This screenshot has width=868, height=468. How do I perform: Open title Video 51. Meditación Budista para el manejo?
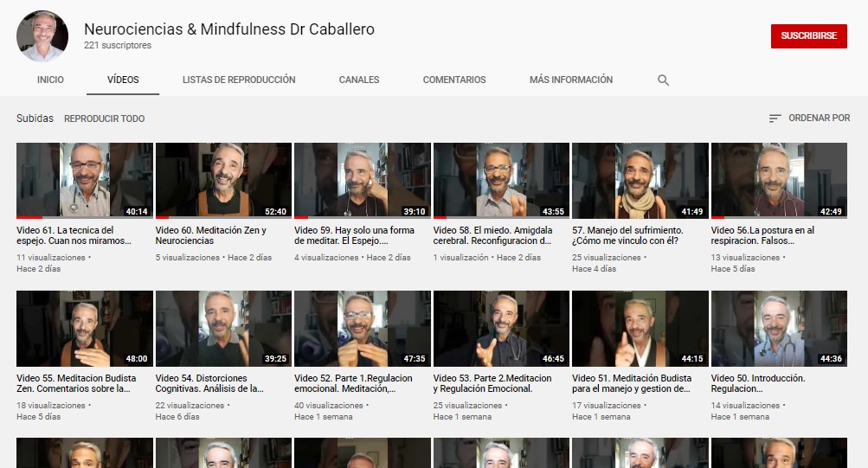(x=633, y=383)
